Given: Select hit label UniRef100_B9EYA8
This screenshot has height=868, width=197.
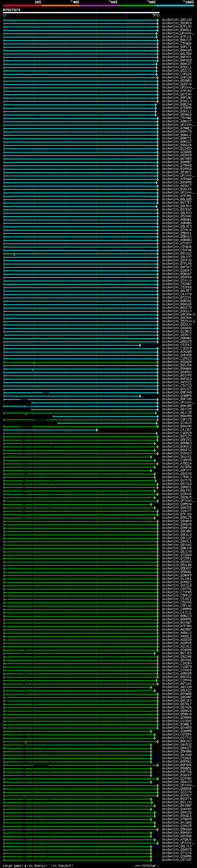Looking at the screenshot, I should pos(177,393).
